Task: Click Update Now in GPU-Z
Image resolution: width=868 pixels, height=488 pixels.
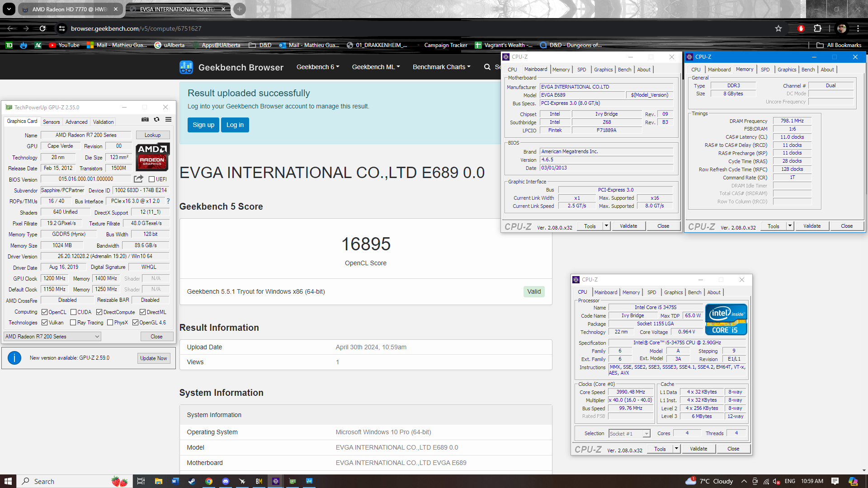Action: [153, 358]
